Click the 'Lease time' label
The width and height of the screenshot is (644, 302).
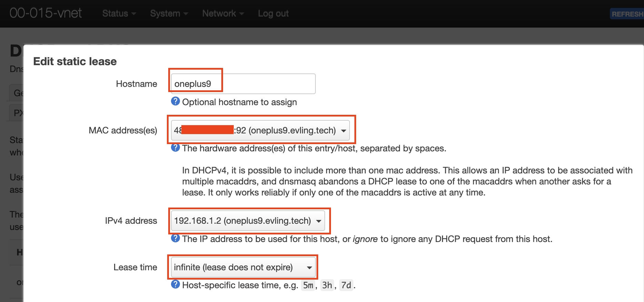click(x=135, y=267)
